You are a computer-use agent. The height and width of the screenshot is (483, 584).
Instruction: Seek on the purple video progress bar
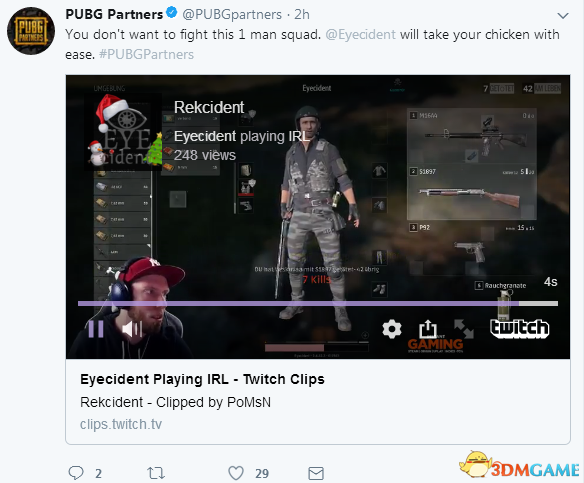coord(318,304)
